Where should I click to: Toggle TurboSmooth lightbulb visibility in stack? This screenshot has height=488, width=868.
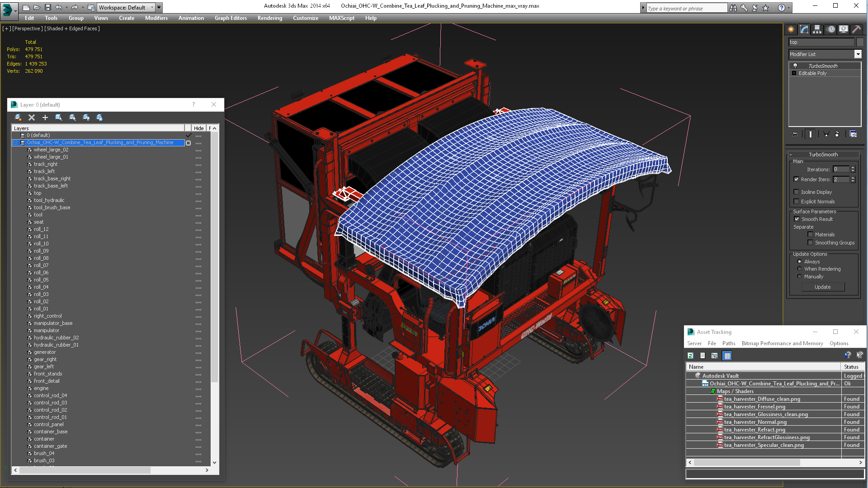pos(795,66)
